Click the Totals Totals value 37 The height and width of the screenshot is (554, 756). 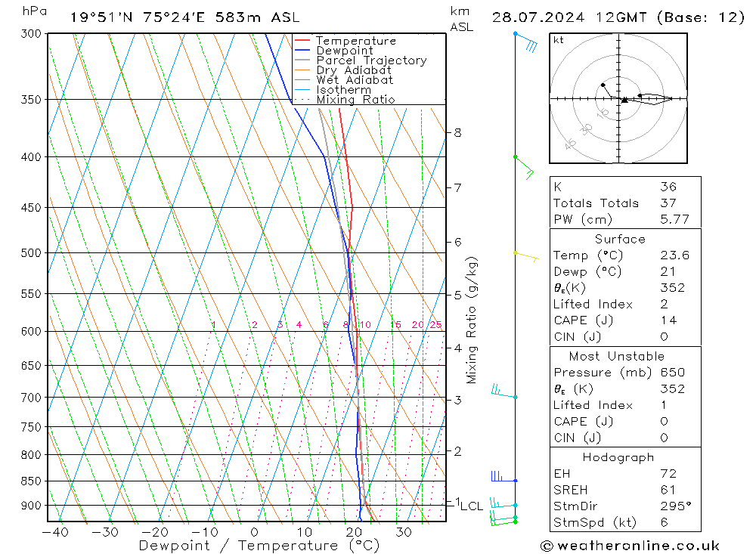point(668,203)
